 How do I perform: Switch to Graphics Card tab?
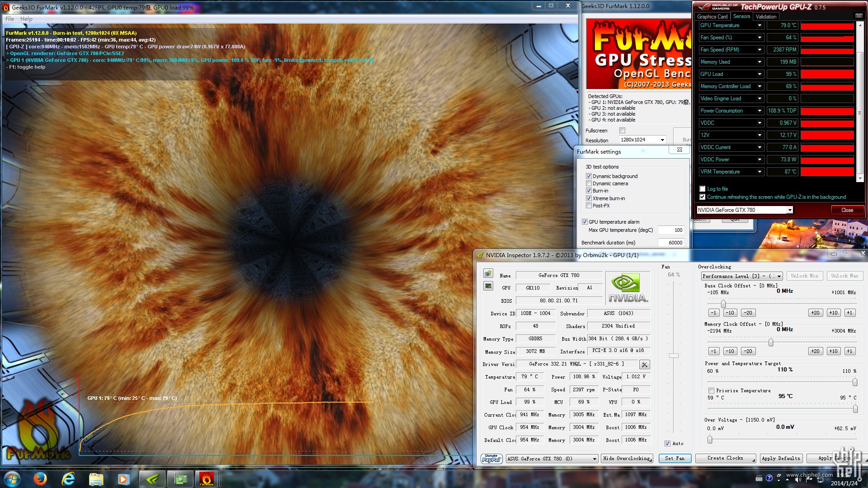(x=712, y=17)
